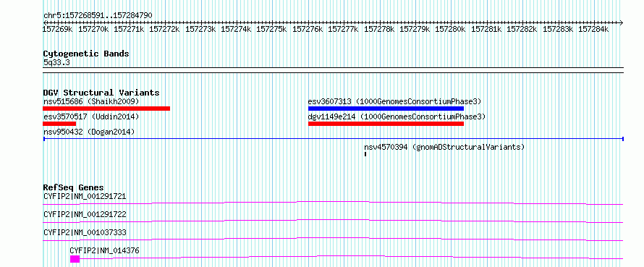
Task: Click the 157272k ruler tick label
Action: tap(165, 29)
